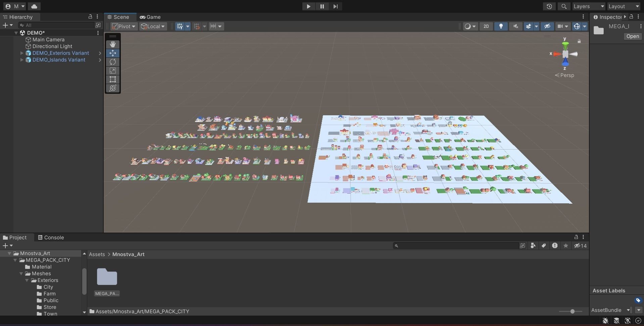
Task: Select the Rect tool
Action: click(113, 79)
